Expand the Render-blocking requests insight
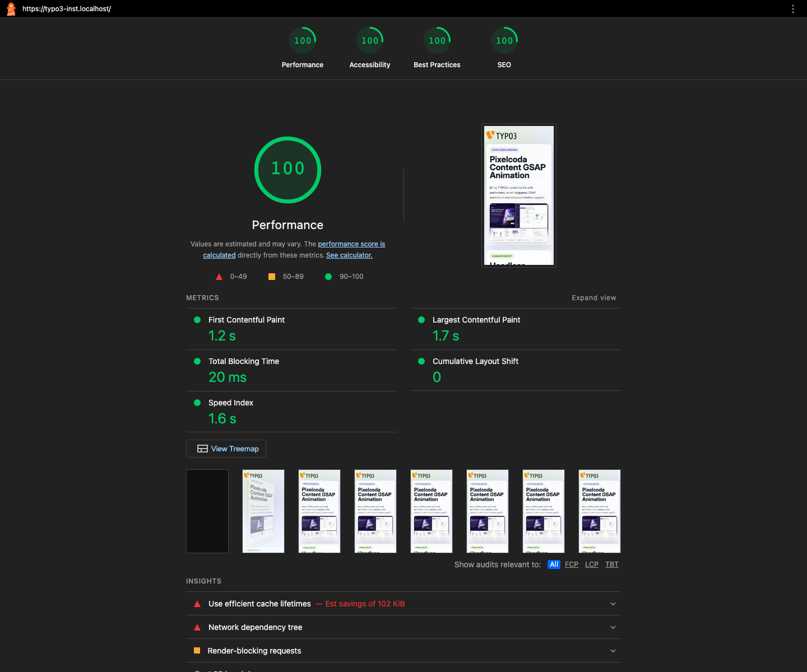The height and width of the screenshot is (672, 807). tap(403, 651)
